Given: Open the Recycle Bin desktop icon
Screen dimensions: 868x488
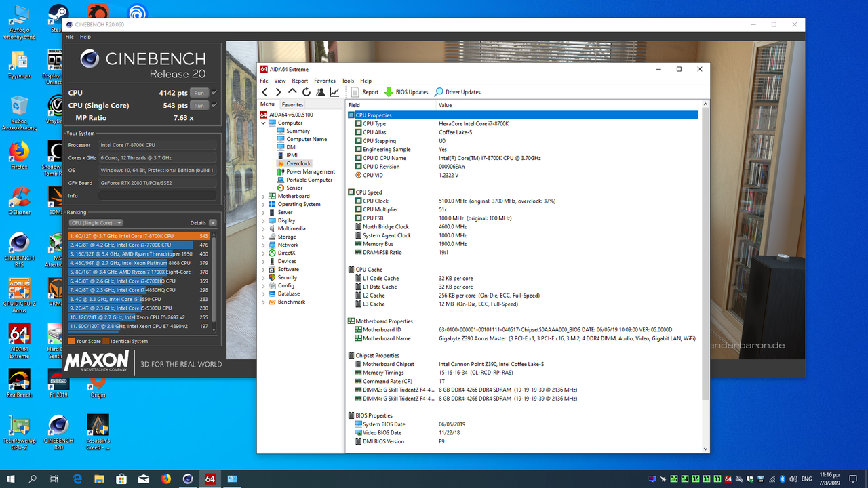Looking at the screenshot, I should pos(20,112).
